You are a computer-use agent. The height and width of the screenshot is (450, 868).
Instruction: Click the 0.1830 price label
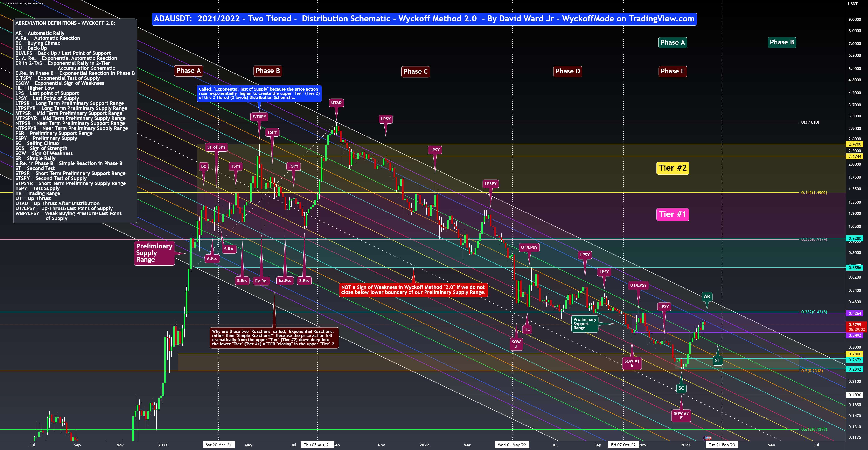coord(855,395)
